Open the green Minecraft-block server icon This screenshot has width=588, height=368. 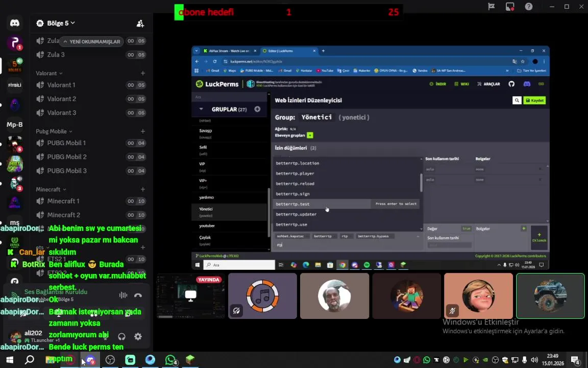[x=15, y=164]
